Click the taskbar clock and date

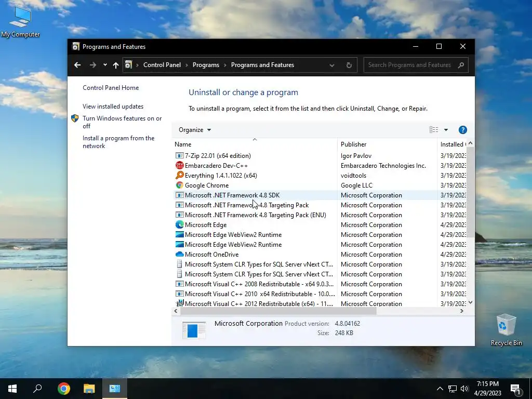[487, 389]
